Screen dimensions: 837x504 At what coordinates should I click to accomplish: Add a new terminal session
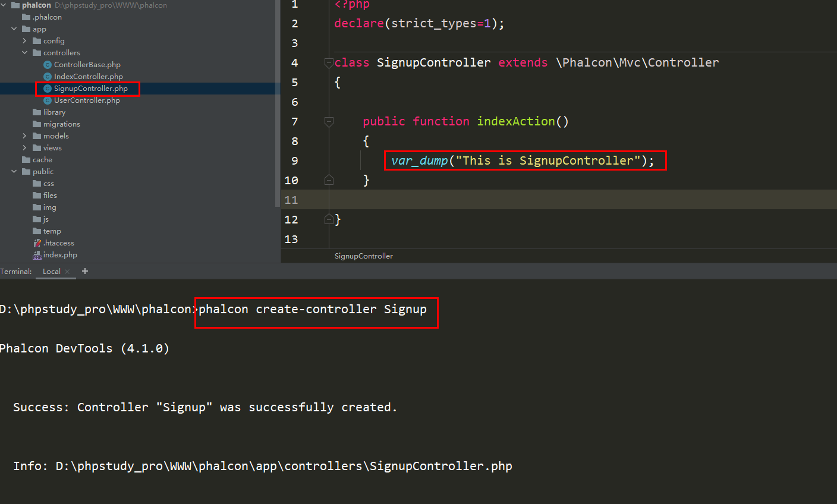[85, 271]
